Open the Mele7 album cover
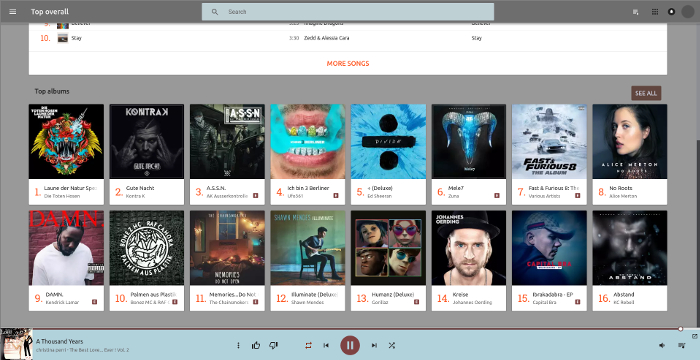 (469, 142)
